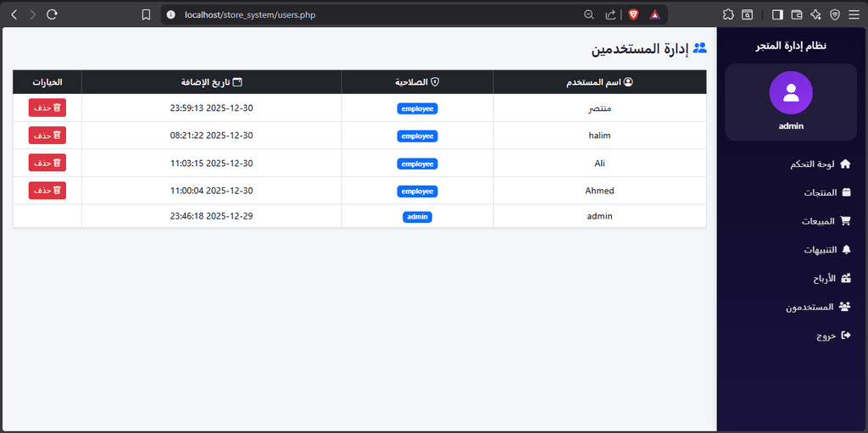This screenshot has width=868, height=433.
Task: Click the date 2025-12-30 08:21:22
Action: pos(211,136)
